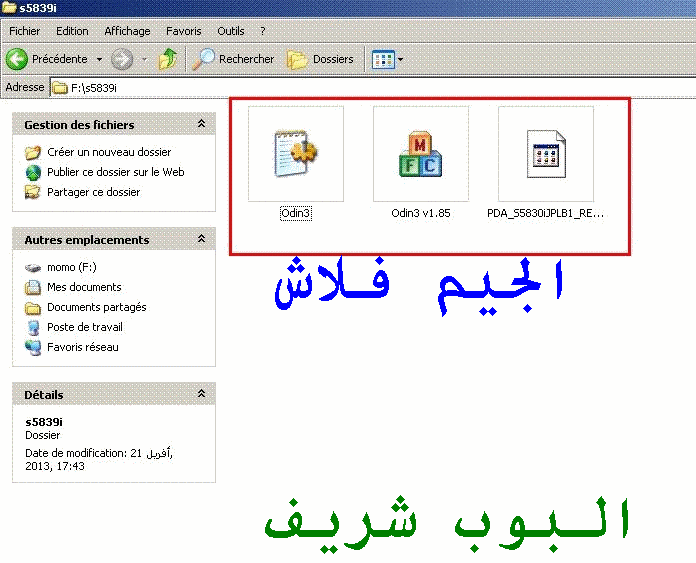696x563 pixels.
Task: Click the Odin3 file name label
Action: pos(296,213)
